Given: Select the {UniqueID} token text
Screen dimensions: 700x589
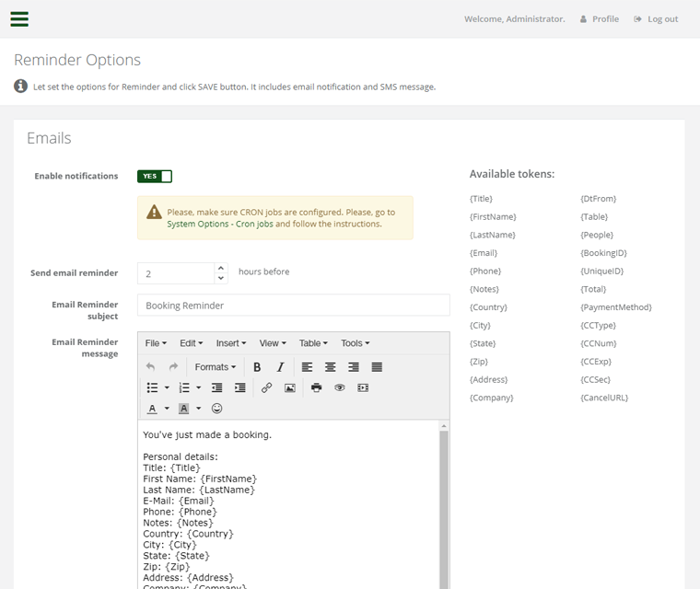Looking at the screenshot, I should coord(601,271).
